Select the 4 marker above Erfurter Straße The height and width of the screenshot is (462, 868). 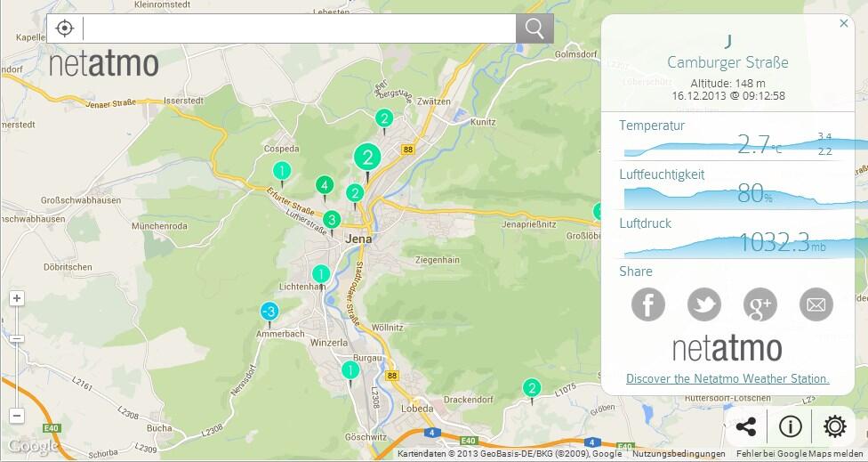[x=325, y=187]
